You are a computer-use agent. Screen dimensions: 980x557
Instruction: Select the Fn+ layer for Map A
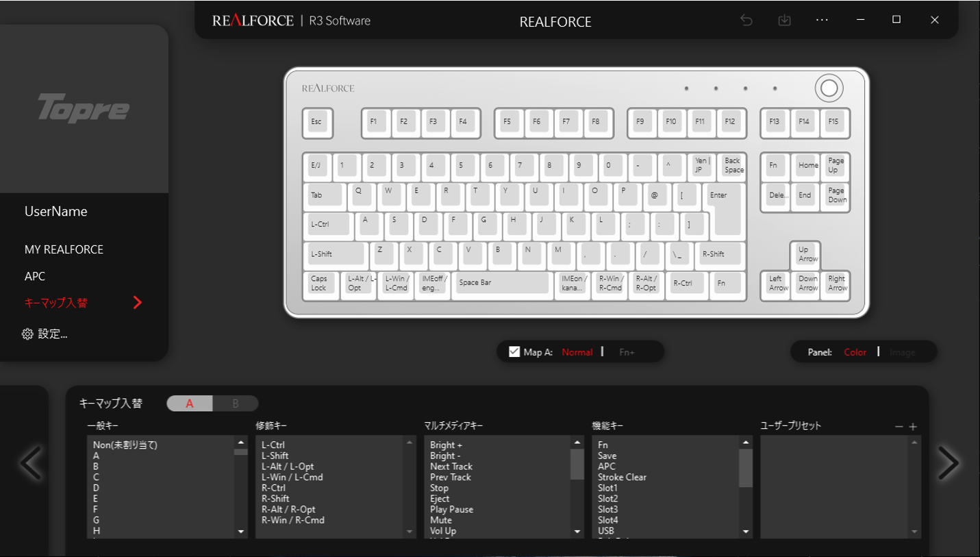tap(627, 352)
